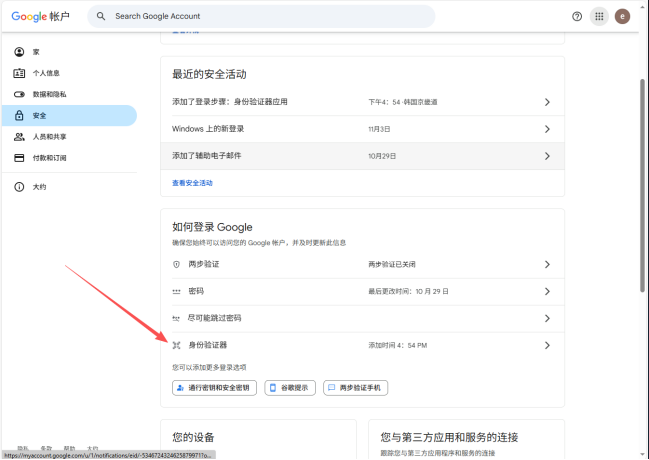The width and height of the screenshot is (649, 460).
Task: Click the 查看安全活动 link
Action: click(x=192, y=183)
